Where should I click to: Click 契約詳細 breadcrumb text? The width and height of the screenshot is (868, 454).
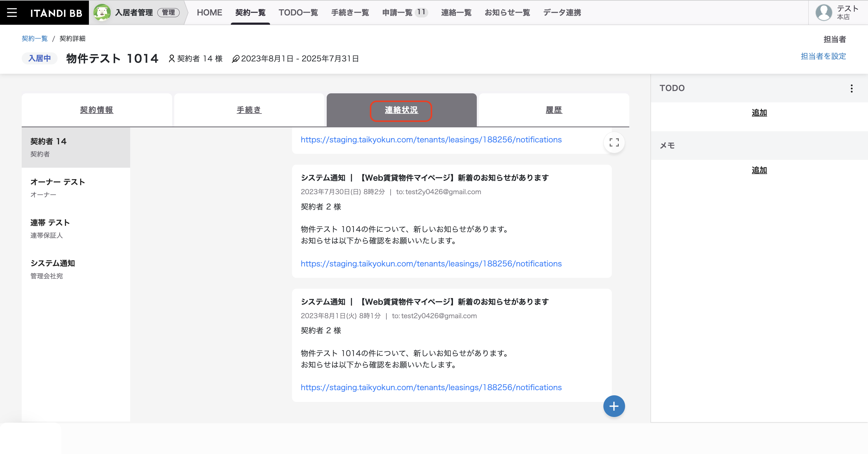[x=72, y=38]
